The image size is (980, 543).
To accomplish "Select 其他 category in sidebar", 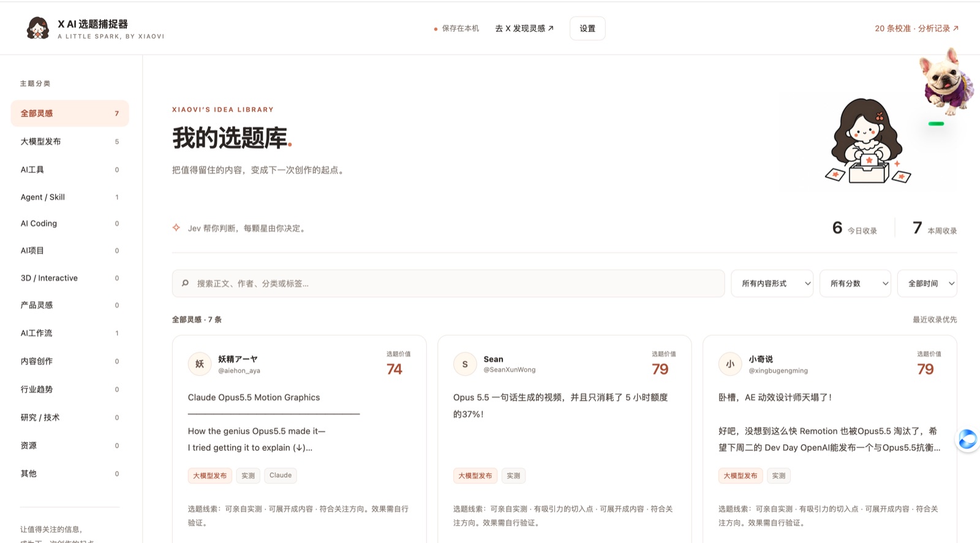I will [x=70, y=474].
